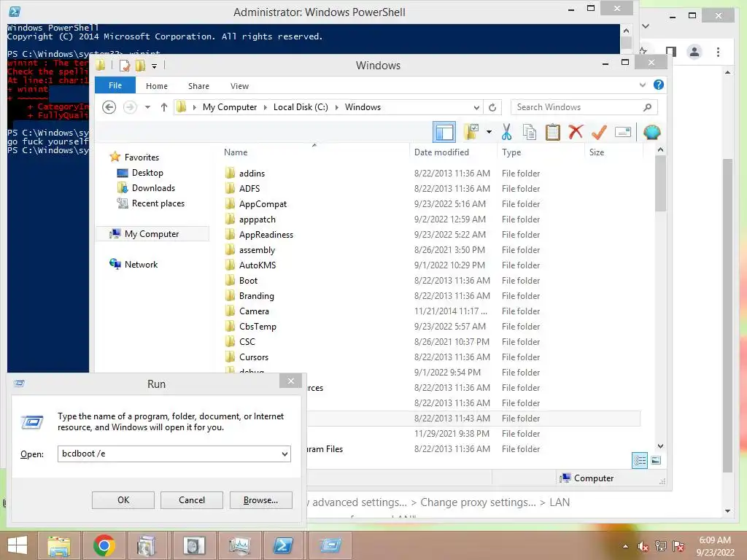Image resolution: width=747 pixels, height=560 pixels.
Task: Open the quick access toolbar customize dropdown
Action: pos(154,66)
